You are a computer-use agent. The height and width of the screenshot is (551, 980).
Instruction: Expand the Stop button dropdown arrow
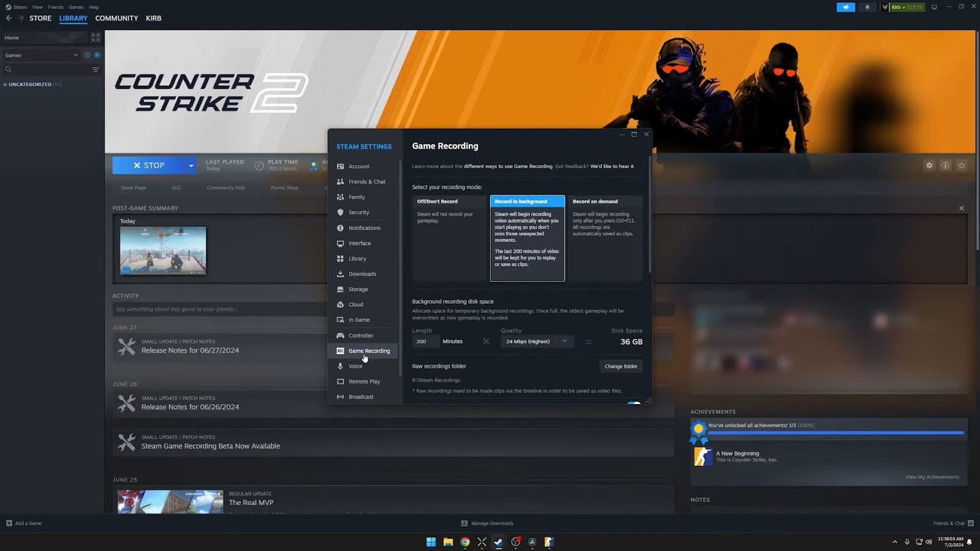[x=190, y=165]
